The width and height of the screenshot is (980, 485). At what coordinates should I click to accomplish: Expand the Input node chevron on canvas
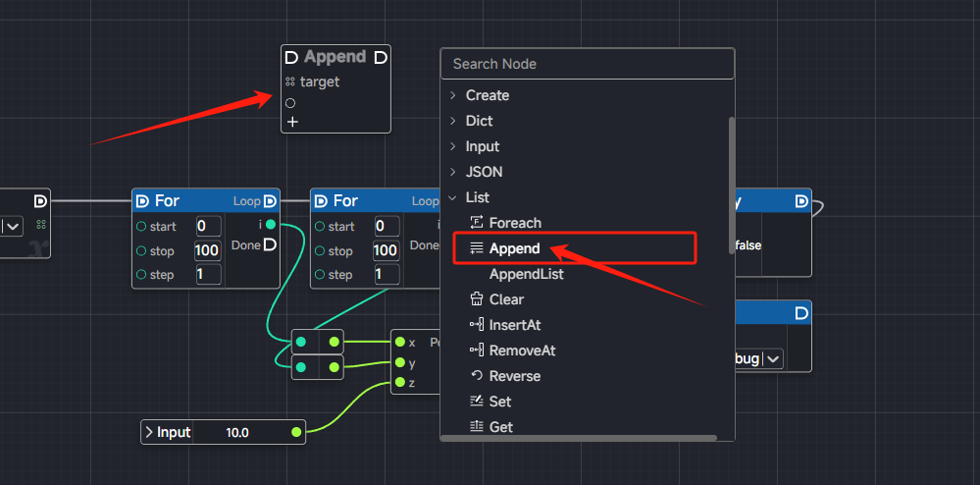coord(149,432)
